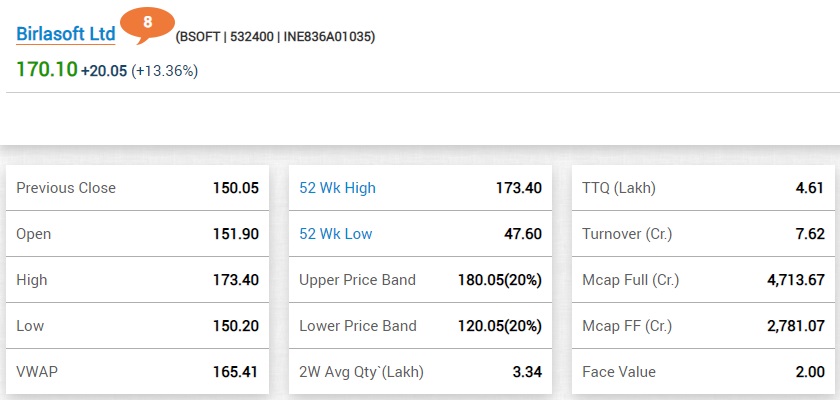
Task: Click the Upper Price Band value 180.05(20%)
Action: click(x=500, y=280)
